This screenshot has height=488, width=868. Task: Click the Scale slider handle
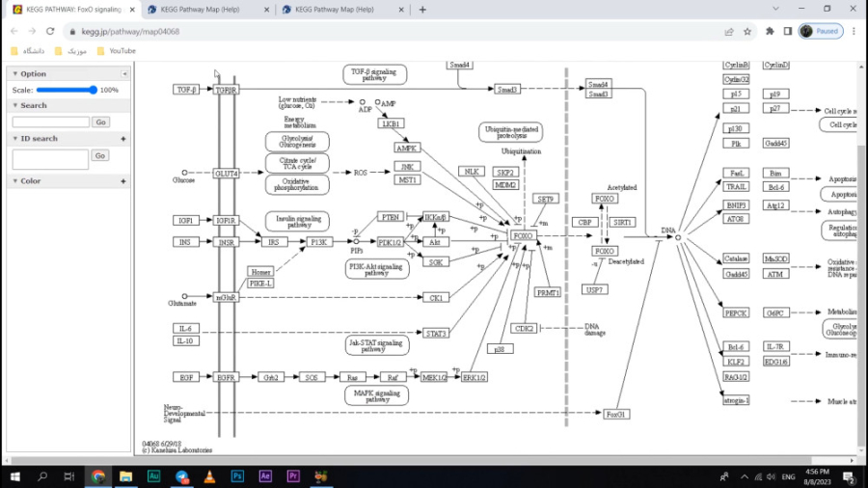(x=94, y=90)
